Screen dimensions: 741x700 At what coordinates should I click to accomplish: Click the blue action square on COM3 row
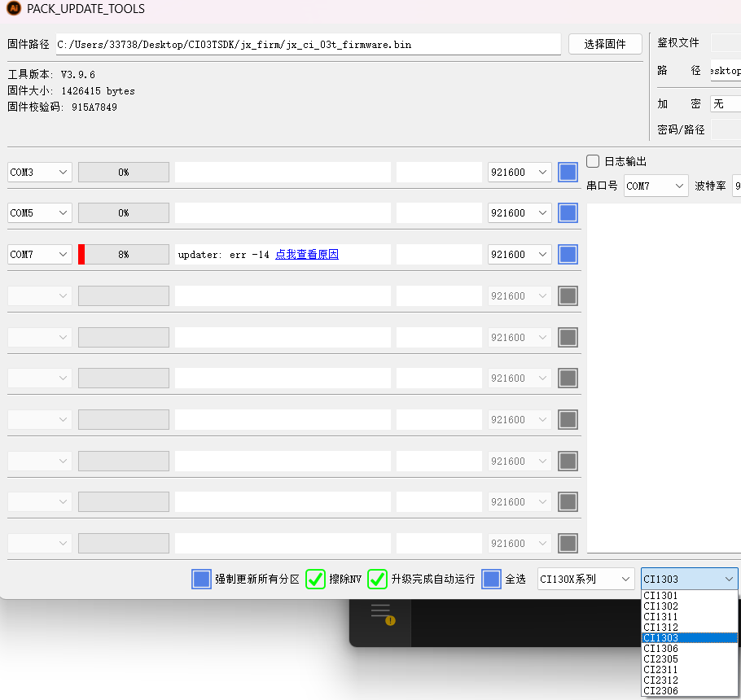(568, 172)
